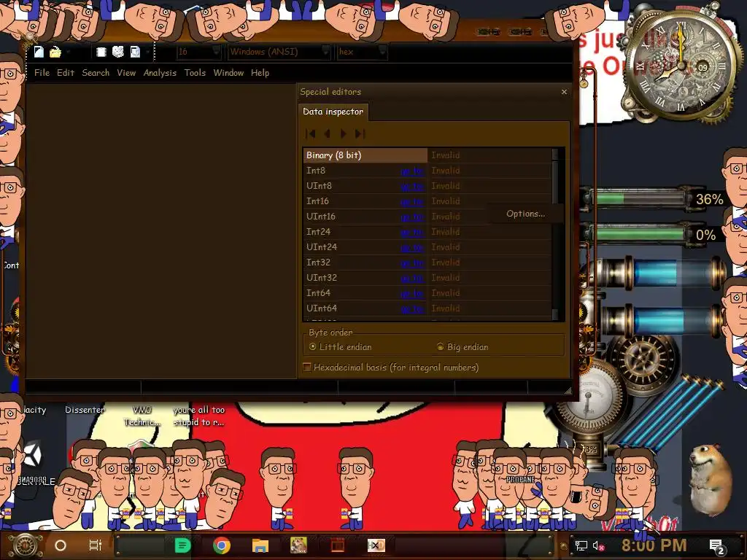
Task: Click the Data inspector list scrollbar
Action: tap(554, 234)
